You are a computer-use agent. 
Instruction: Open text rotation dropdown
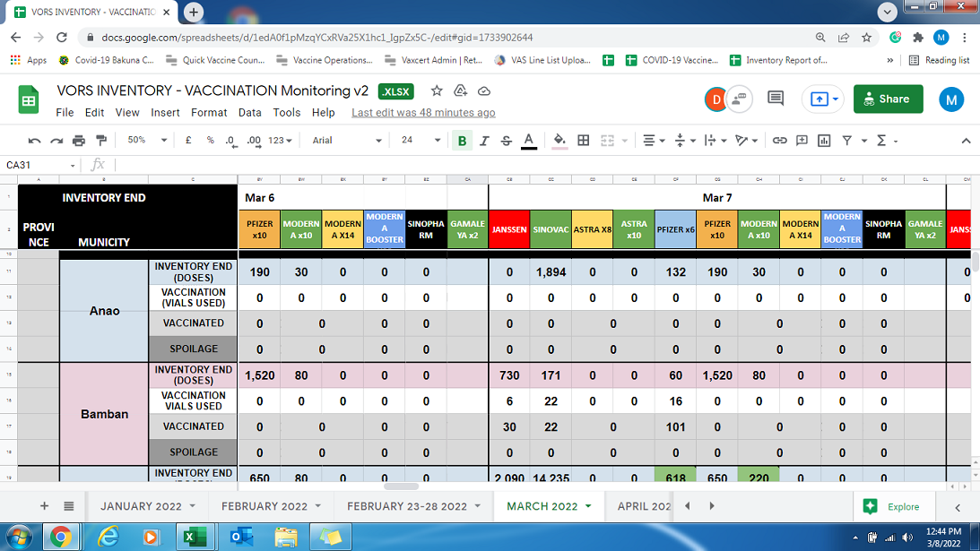click(746, 141)
